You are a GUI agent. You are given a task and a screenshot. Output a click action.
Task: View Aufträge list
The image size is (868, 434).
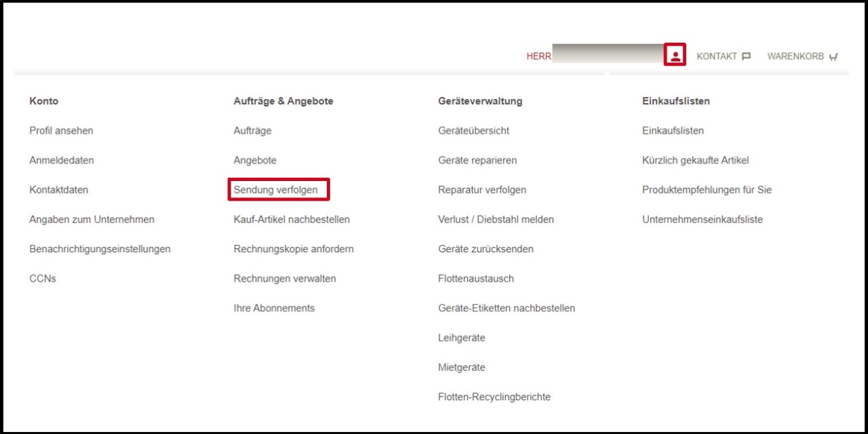[x=252, y=131]
